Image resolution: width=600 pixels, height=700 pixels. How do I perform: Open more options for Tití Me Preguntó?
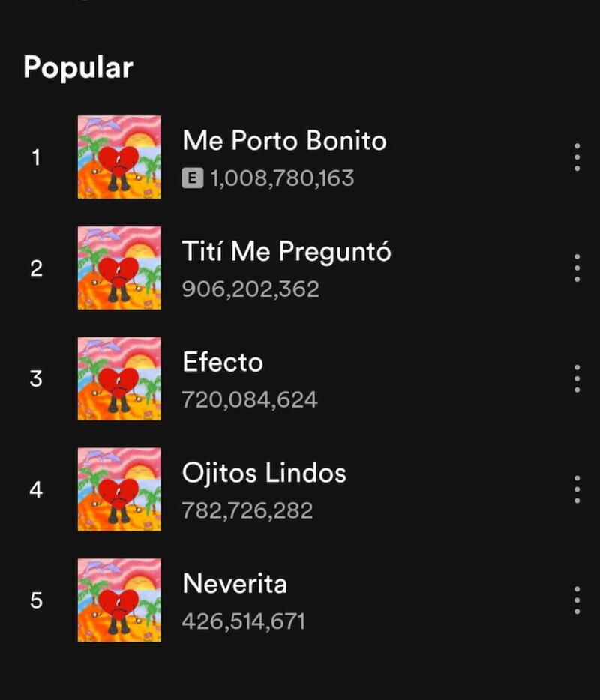coord(577,268)
